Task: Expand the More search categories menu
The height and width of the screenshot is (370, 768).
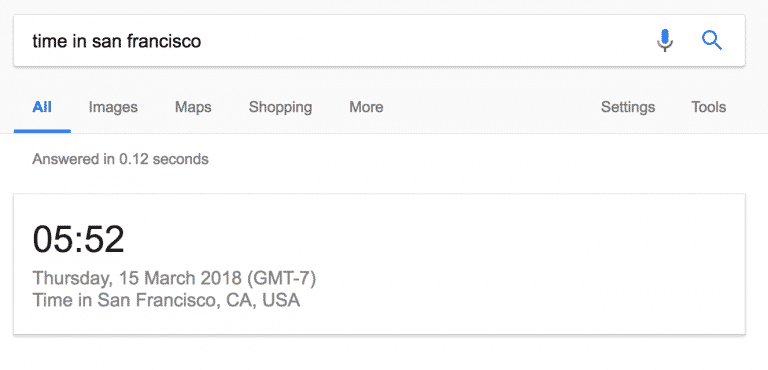Action: coord(366,107)
